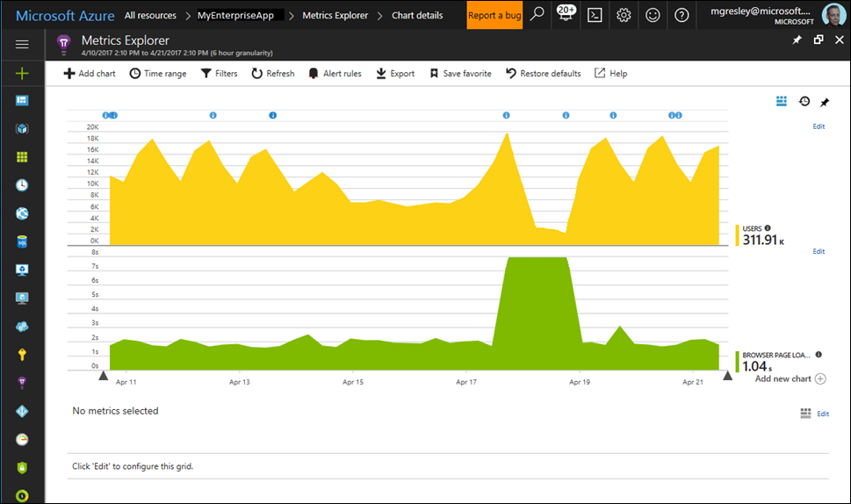Screen dimensions: 851x504
Task: Open Alert rules
Action: pos(335,73)
